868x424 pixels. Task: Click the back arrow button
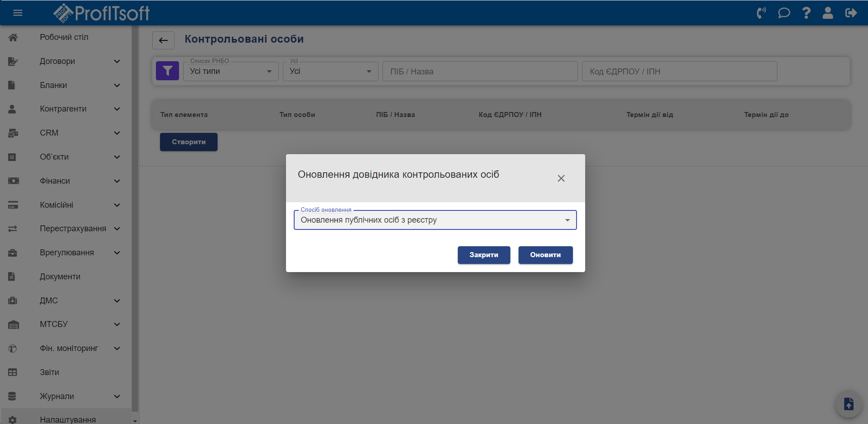pos(163,40)
